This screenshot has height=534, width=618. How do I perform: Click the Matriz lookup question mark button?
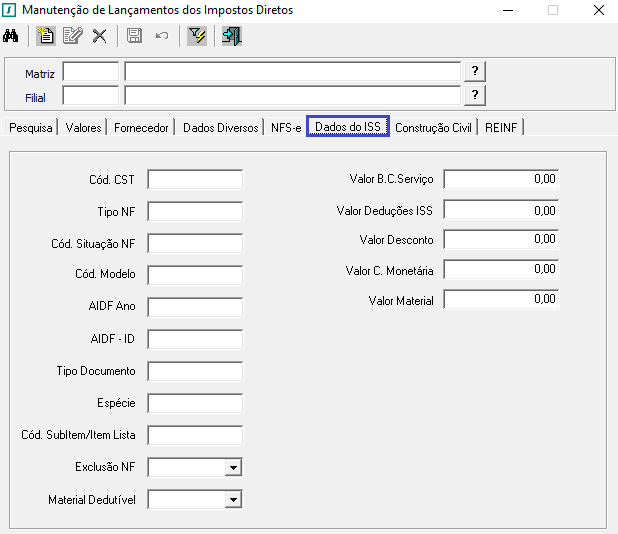click(476, 71)
